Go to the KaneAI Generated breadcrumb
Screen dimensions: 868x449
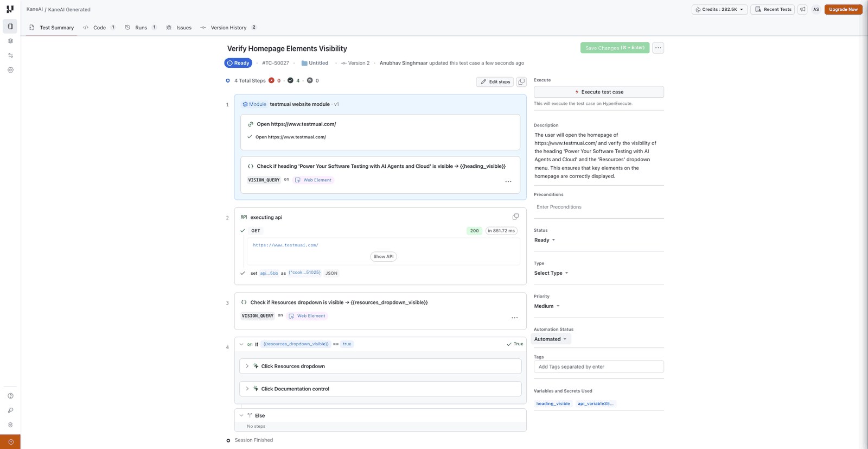[69, 9]
